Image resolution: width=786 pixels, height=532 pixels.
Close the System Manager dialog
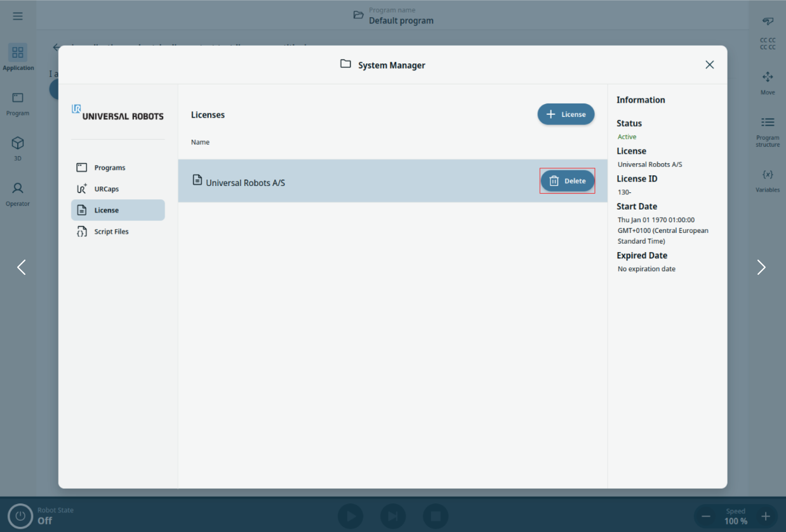pos(709,65)
